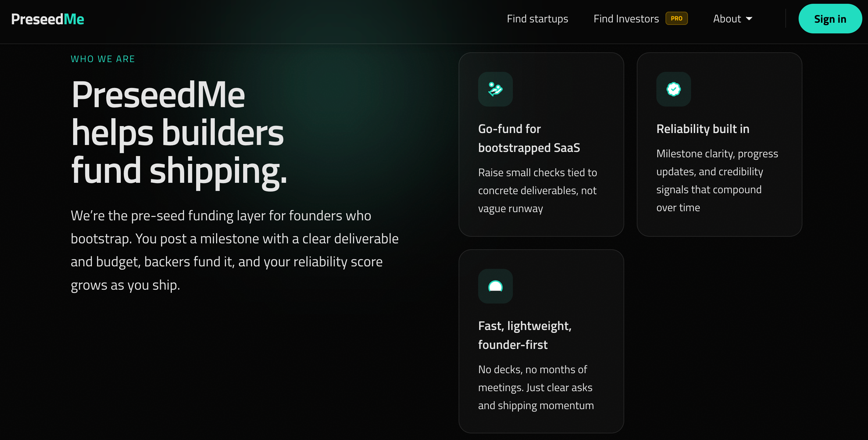Viewport: 868px width, 440px height.
Task: Click the "No decks, no months of meetings" text
Action: 536,387
